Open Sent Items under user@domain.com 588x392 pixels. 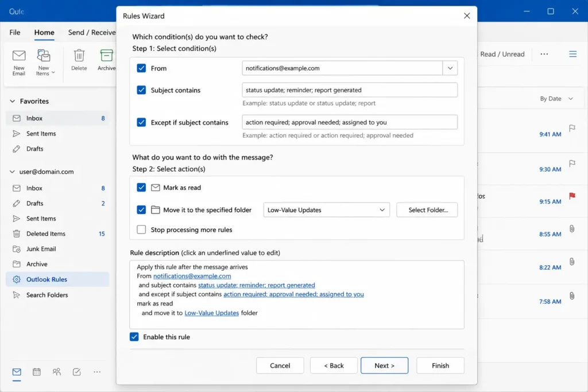click(58, 219)
